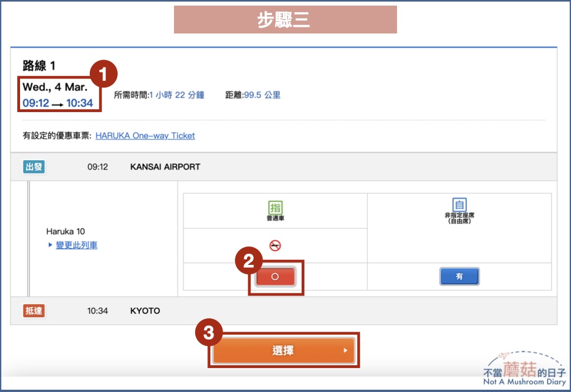The height and width of the screenshot is (392, 571).
Task: Click the arrow icon inside the 選擇 button
Action: (346, 351)
